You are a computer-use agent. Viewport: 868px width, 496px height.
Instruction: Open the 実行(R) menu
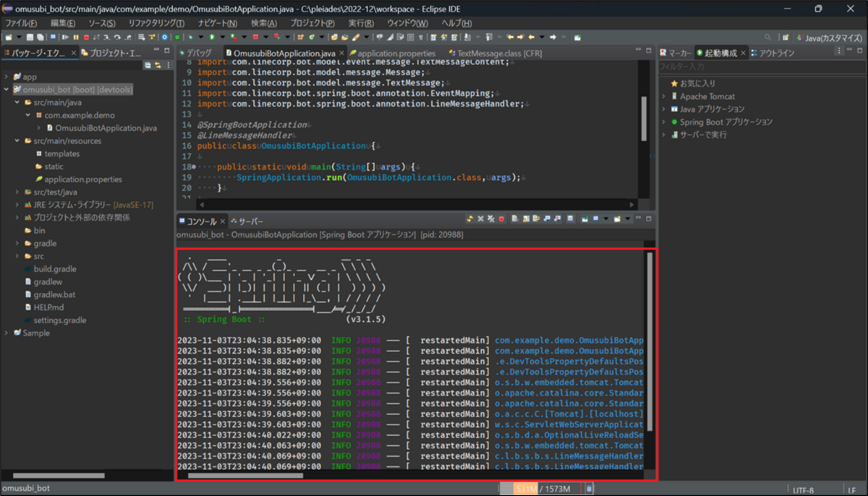(360, 23)
